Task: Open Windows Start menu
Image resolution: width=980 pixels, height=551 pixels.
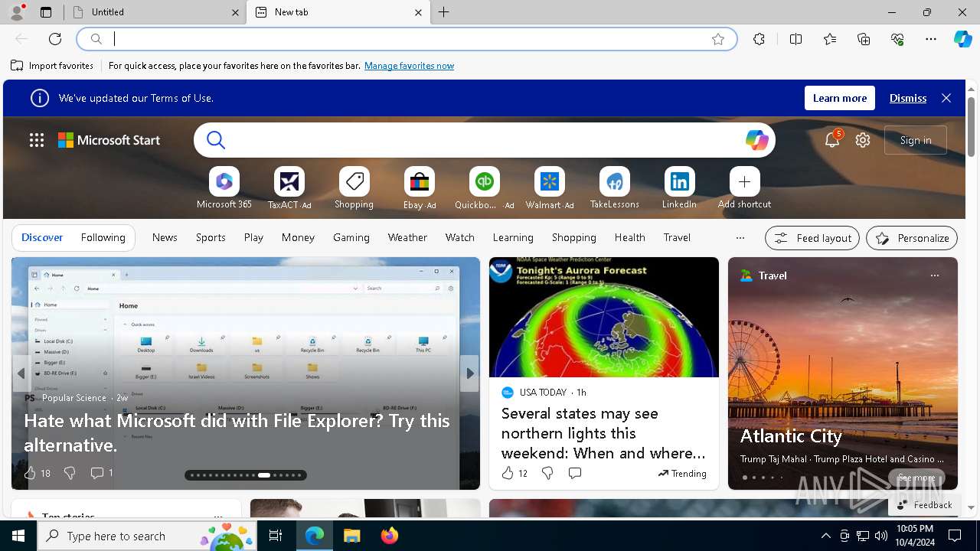Action: [x=18, y=536]
